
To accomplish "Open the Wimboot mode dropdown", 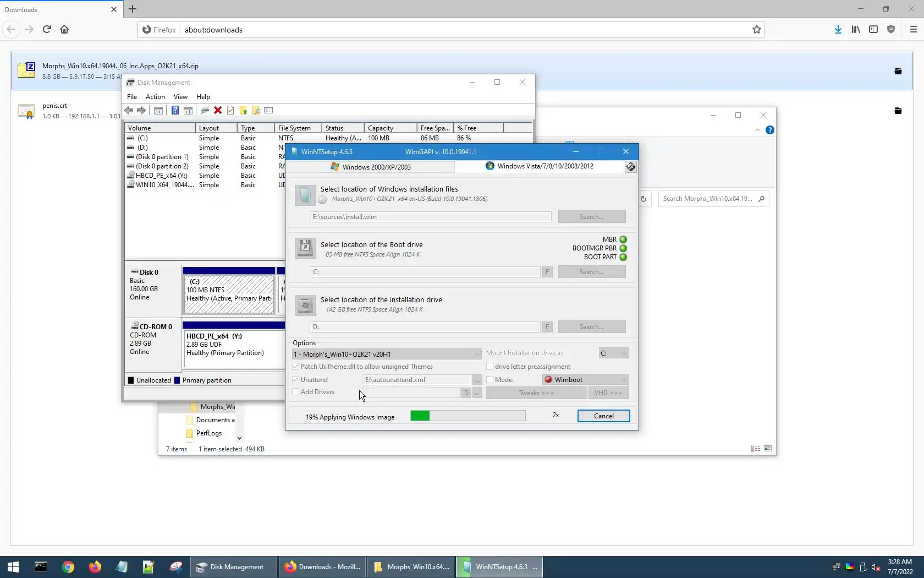I will point(586,380).
